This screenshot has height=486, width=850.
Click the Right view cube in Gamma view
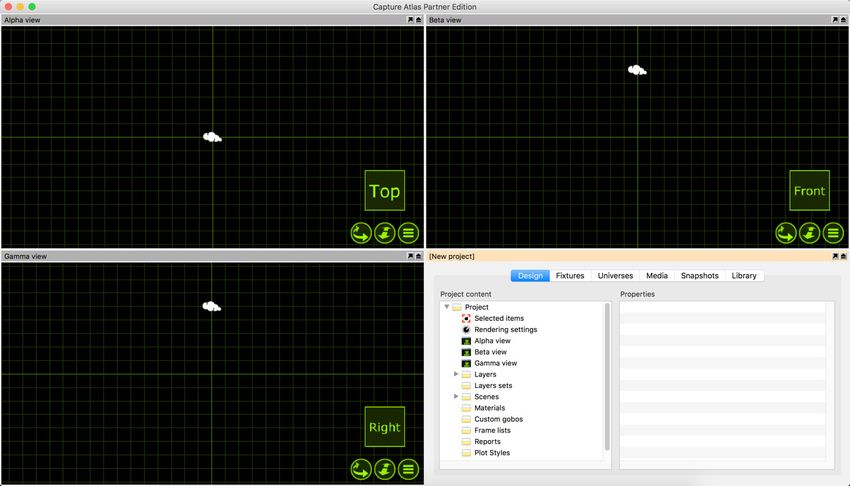[384, 427]
